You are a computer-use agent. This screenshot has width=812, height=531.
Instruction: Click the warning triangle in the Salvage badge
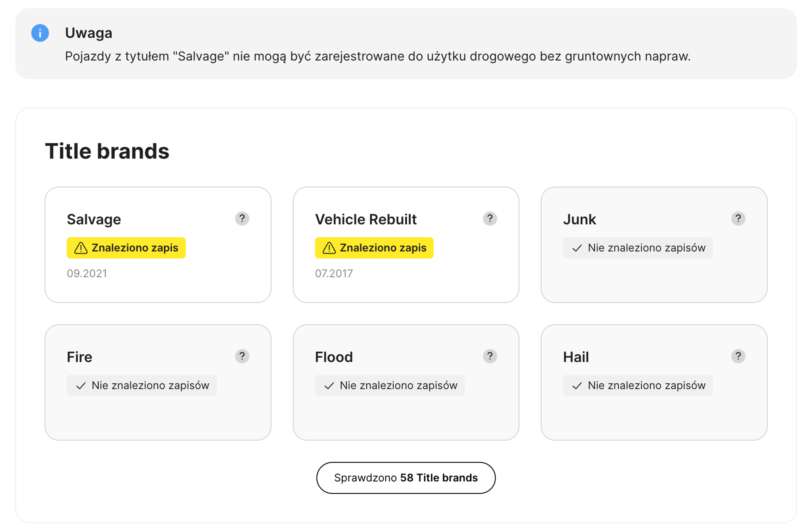81,248
